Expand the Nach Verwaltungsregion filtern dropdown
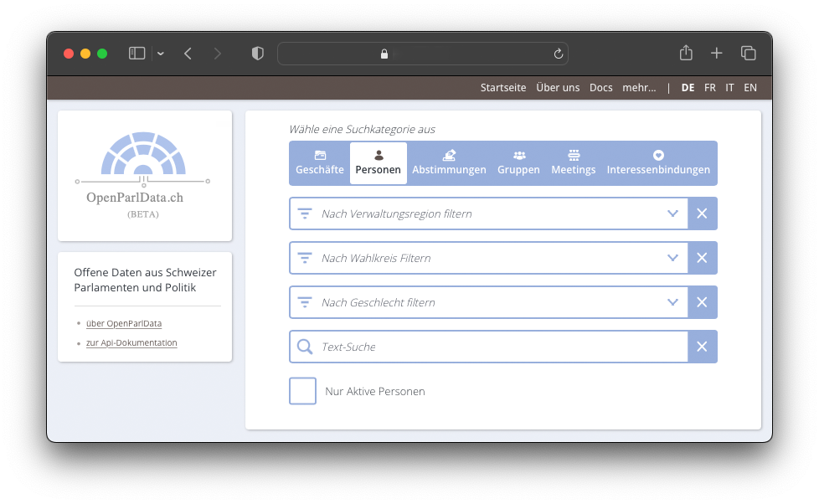The height and width of the screenshot is (504, 819). pyautogui.click(x=672, y=213)
